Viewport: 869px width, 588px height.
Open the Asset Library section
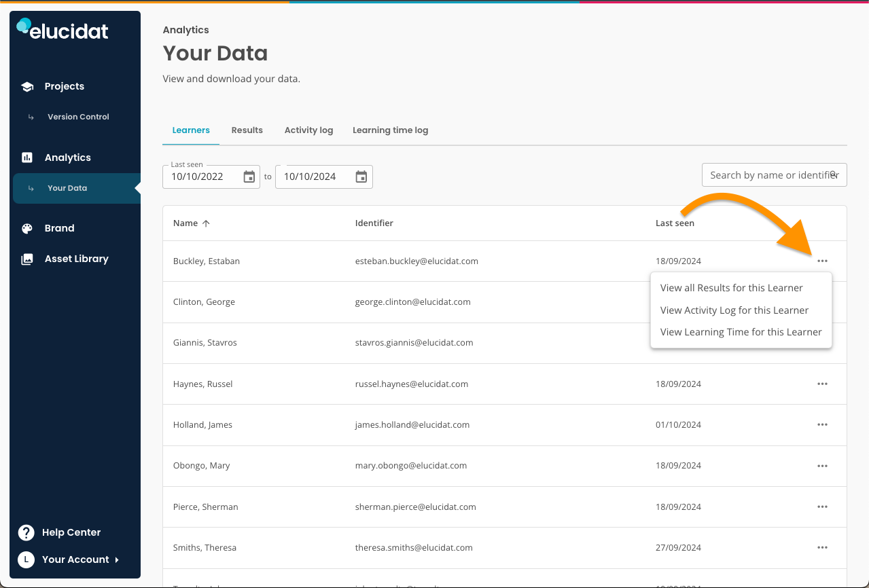[77, 259]
